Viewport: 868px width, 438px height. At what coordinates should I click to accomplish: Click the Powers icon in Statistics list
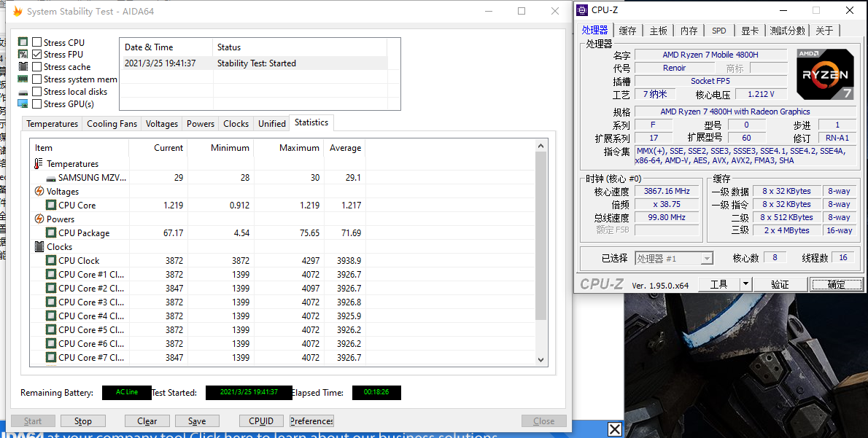[x=38, y=219]
